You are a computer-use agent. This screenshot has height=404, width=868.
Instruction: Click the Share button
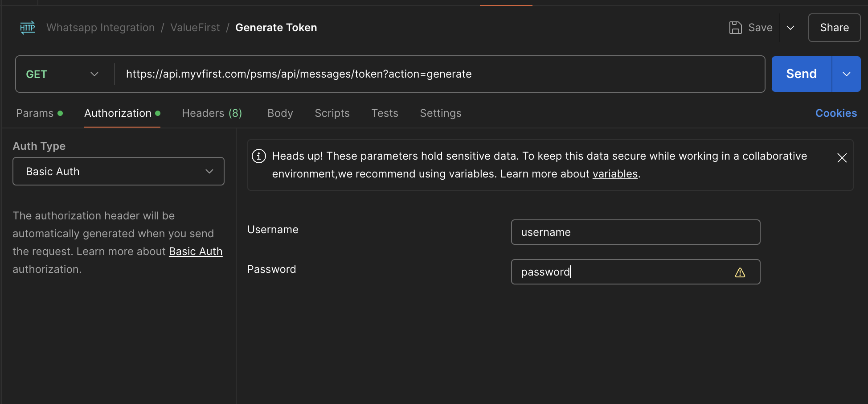(834, 28)
